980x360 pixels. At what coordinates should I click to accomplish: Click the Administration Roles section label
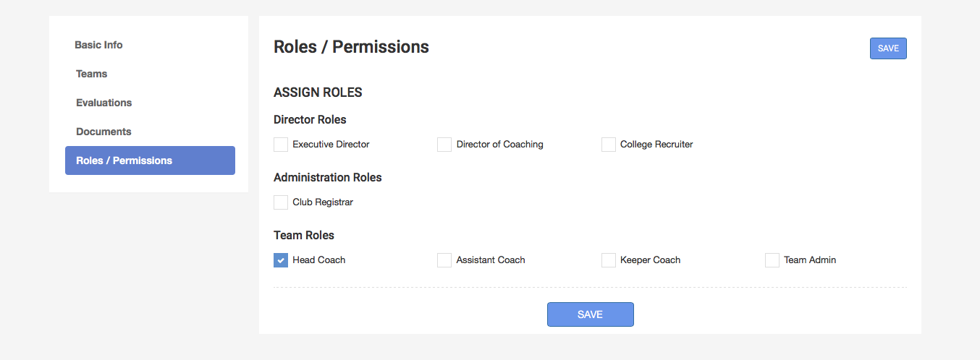(x=327, y=177)
